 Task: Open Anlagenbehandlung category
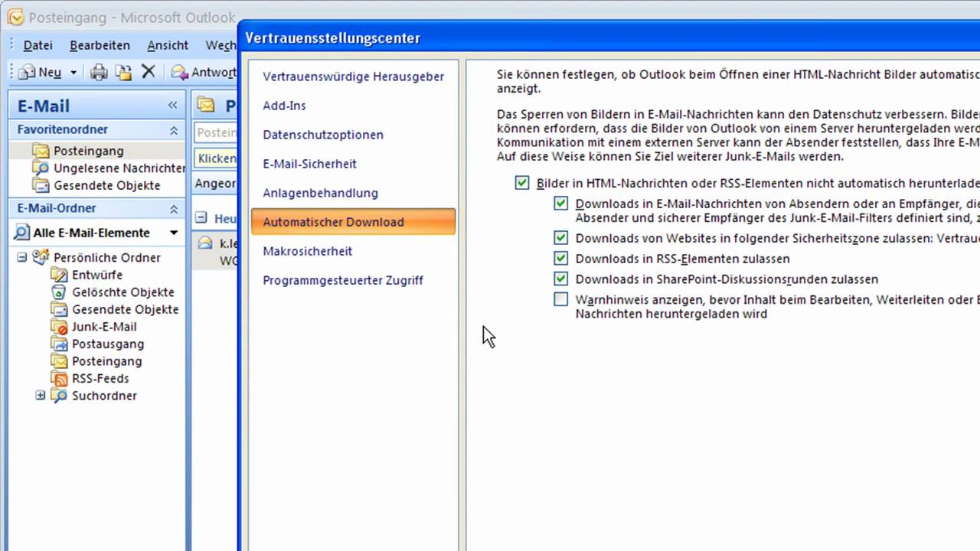click(x=353, y=193)
